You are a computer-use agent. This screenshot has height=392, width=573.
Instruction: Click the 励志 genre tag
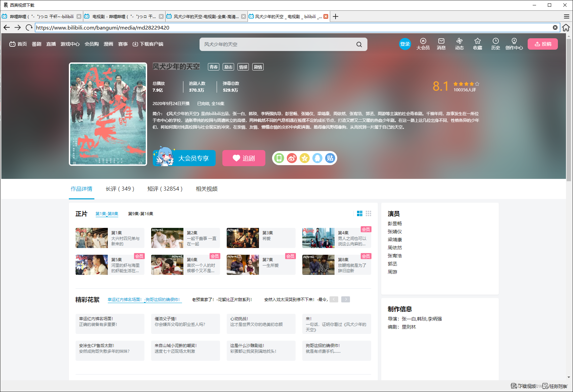(x=228, y=67)
